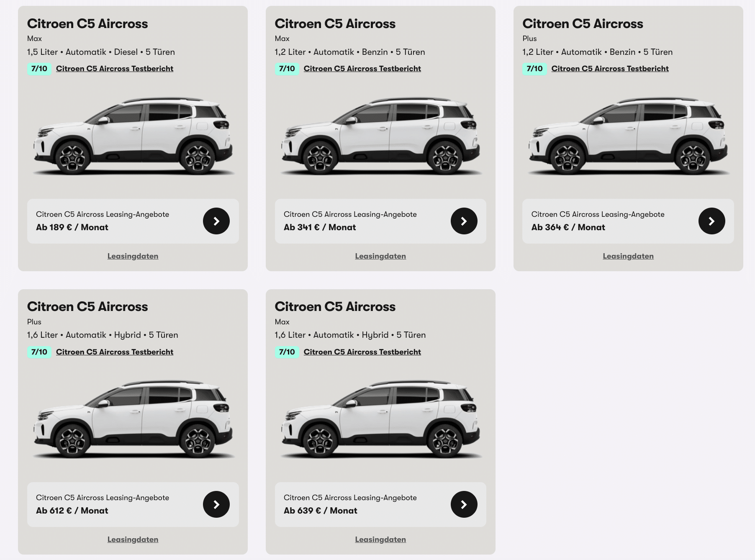Open Testbericht link on the 341 € card
This screenshot has height=560, width=755.
point(362,69)
